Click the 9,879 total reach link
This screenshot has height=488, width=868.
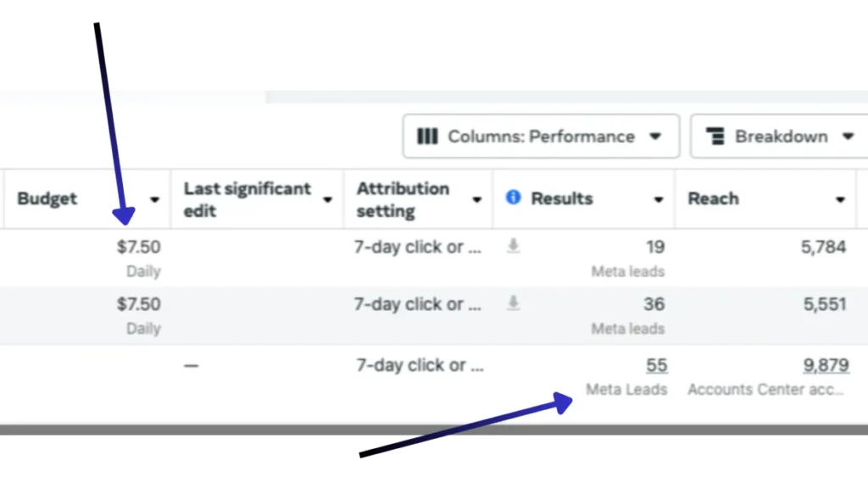tap(826, 365)
